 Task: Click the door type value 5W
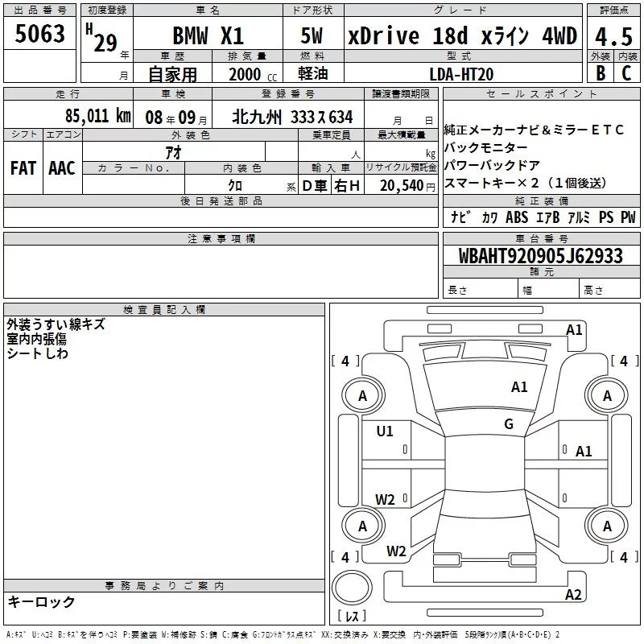pyautogui.click(x=312, y=35)
